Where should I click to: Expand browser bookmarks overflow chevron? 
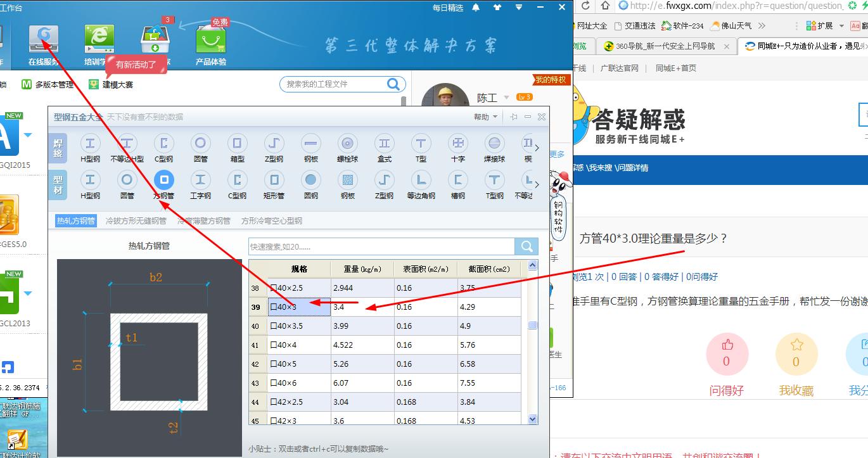762,26
